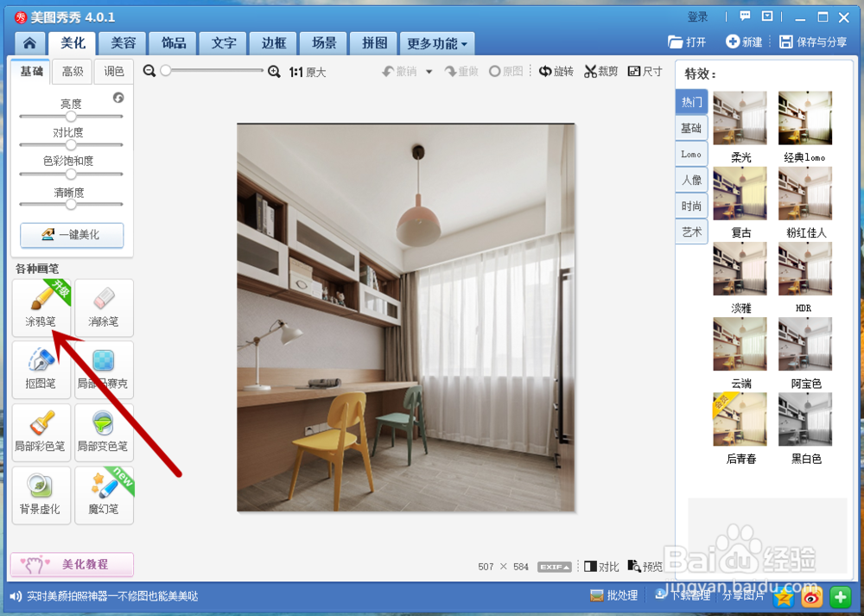Click the 尺寸 resize tool
Viewport: 864px width, 616px height.
click(645, 71)
